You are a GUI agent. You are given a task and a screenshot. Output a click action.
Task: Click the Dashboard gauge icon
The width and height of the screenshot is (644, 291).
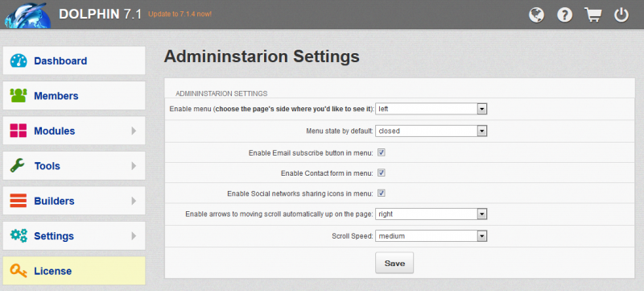(x=19, y=60)
